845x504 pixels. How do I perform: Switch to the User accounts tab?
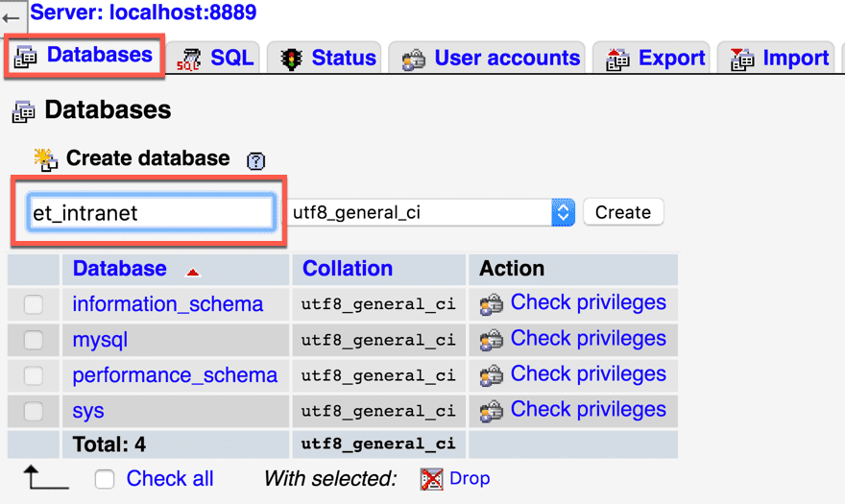493,58
